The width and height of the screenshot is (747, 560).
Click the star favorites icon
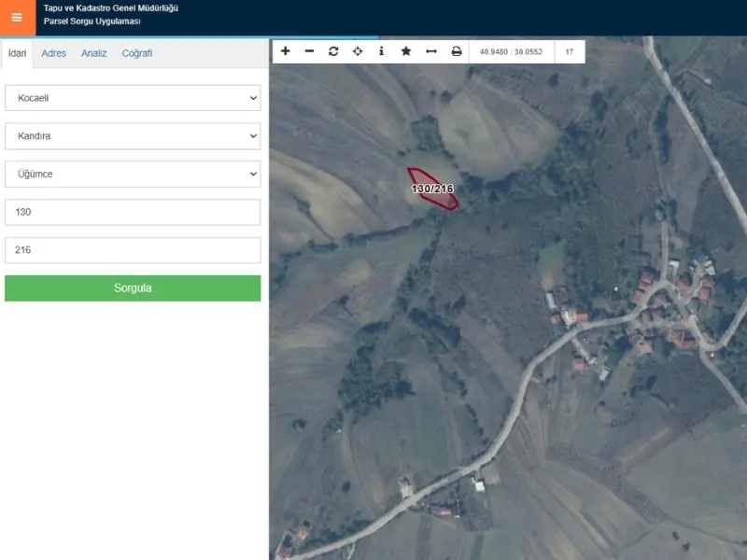click(x=406, y=51)
